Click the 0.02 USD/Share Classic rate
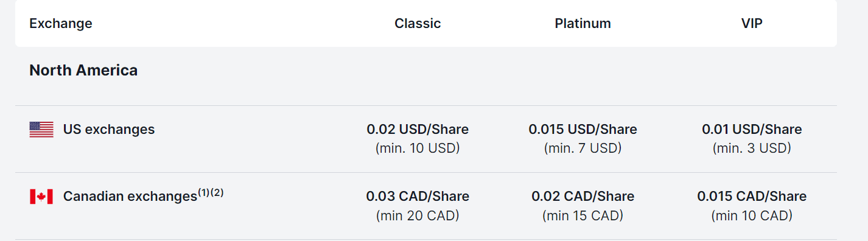Screen dimensions: 868x241 tap(418, 130)
